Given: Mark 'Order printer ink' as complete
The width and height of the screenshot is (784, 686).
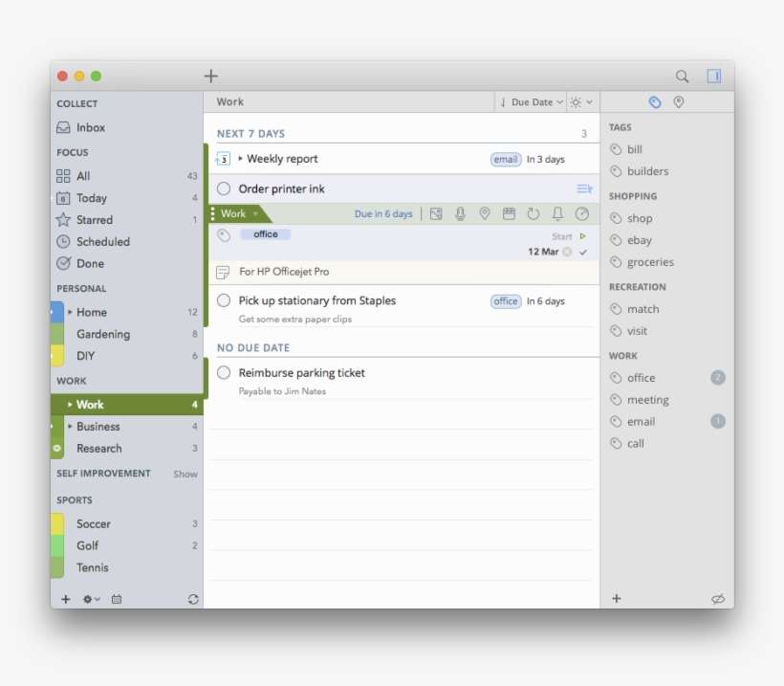Looking at the screenshot, I should 224,189.
